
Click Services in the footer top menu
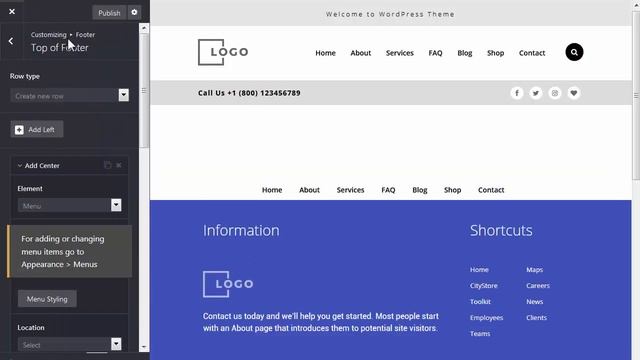point(350,190)
